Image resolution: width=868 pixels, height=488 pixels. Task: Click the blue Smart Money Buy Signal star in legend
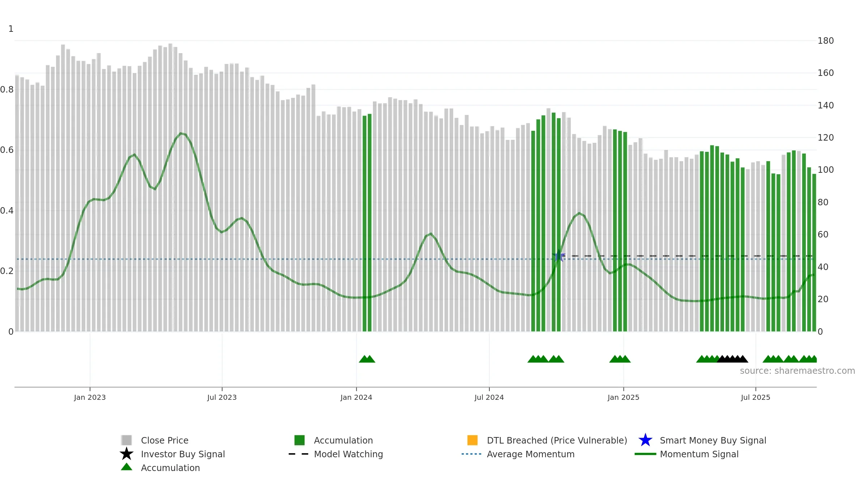645,440
